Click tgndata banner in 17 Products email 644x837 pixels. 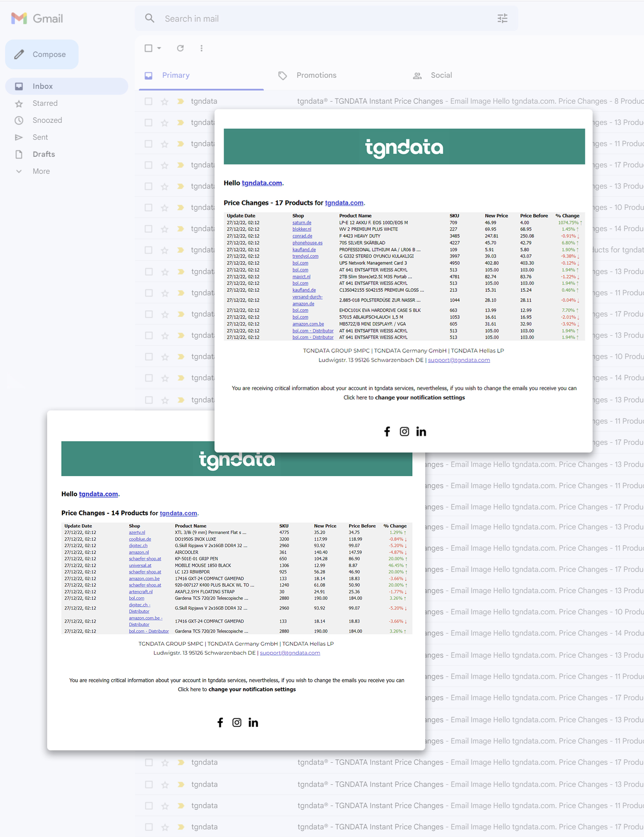(x=404, y=147)
